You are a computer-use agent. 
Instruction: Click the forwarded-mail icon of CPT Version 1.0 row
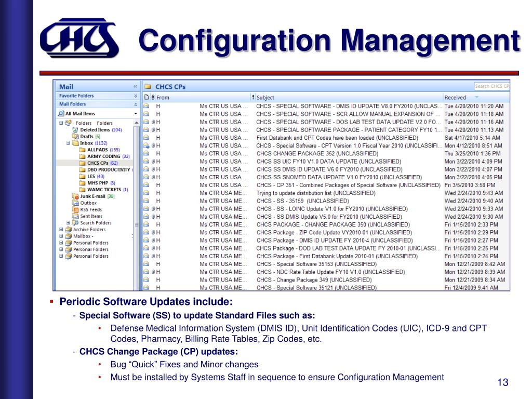click(146, 145)
